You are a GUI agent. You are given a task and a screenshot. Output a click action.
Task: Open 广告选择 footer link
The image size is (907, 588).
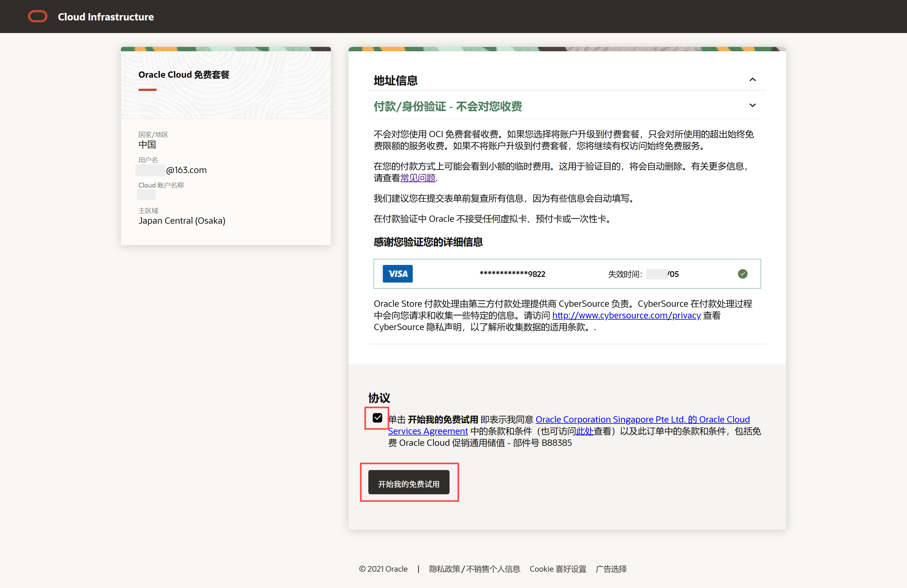pos(611,568)
